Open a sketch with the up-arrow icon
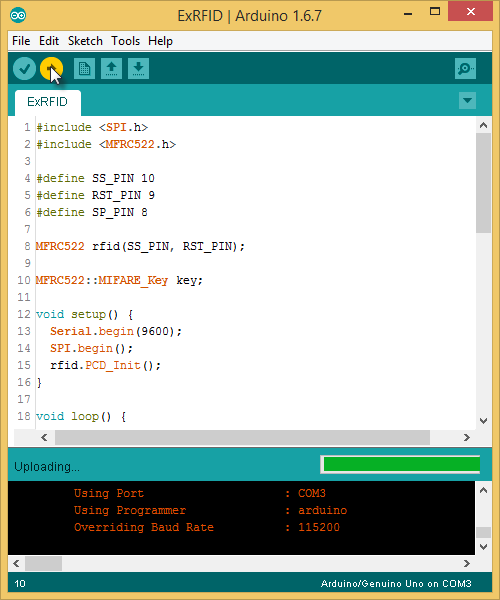The width and height of the screenshot is (500, 600). point(111,69)
